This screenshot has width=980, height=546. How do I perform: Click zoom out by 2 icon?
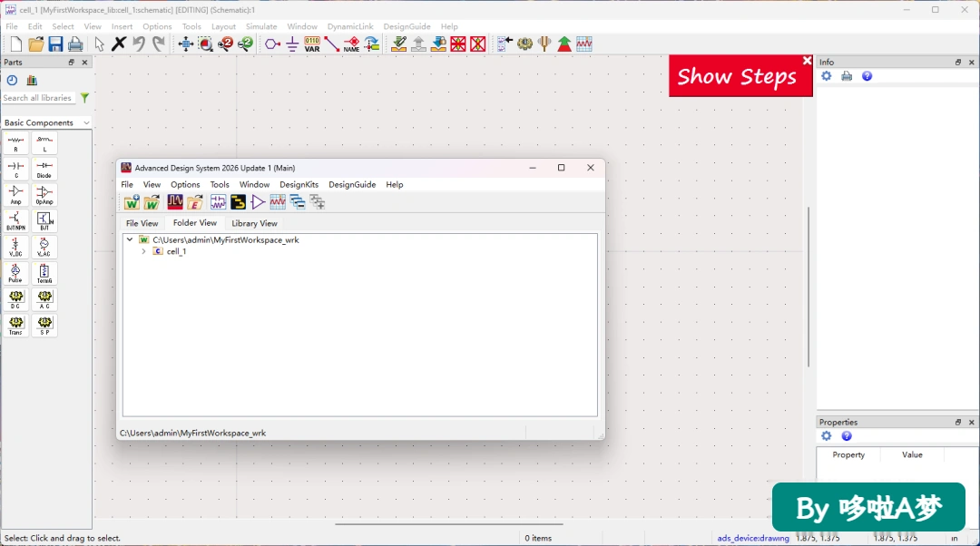click(246, 44)
